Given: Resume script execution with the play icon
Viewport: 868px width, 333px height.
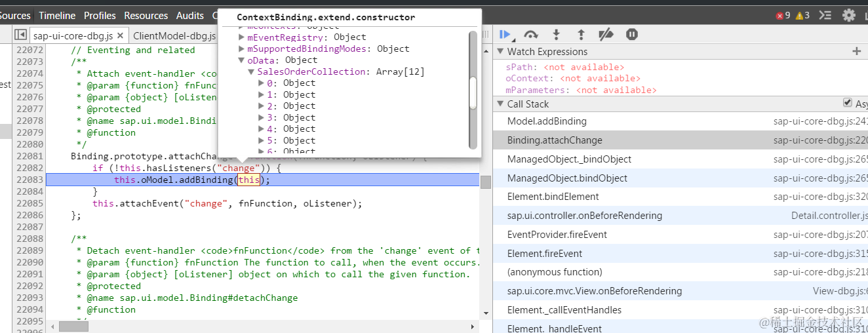Looking at the screenshot, I should click(x=504, y=34).
